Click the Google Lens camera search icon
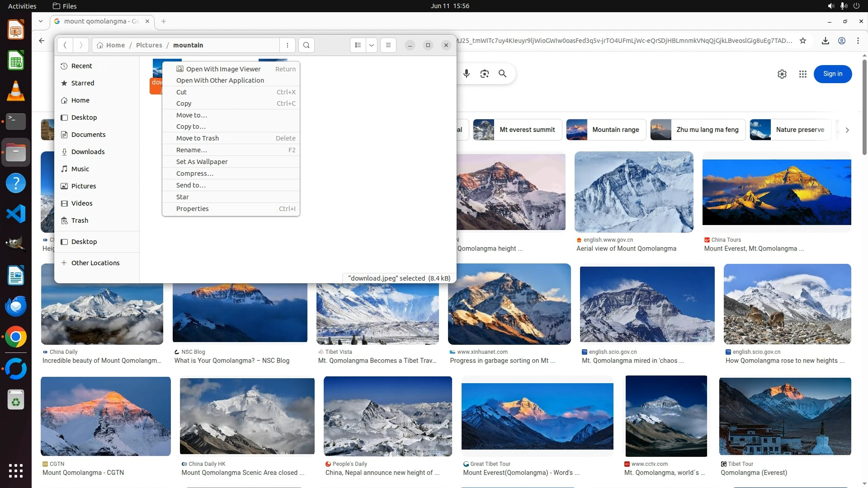 coord(485,74)
